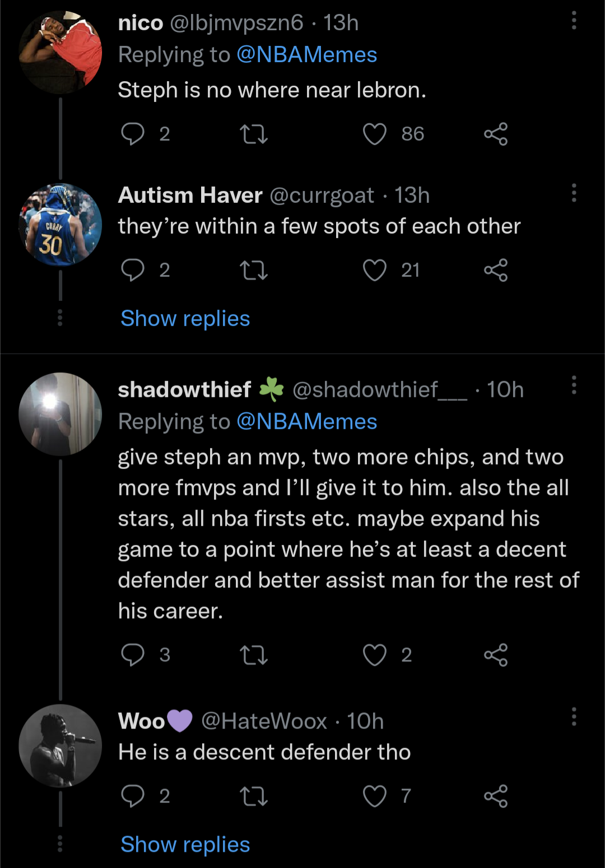
Task: Share shadowthief's tweet
Action: point(496,655)
